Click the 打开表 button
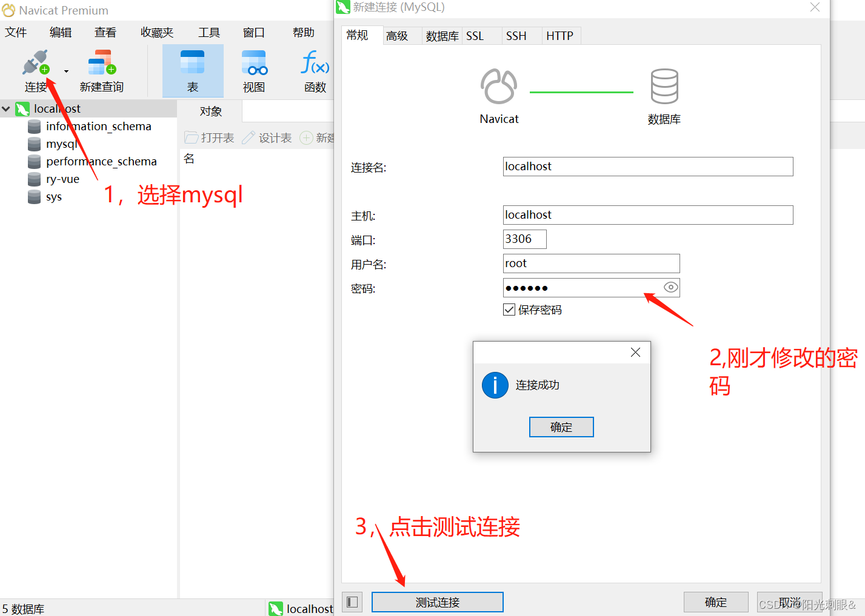Screen dimensions: 865x616 210,137
